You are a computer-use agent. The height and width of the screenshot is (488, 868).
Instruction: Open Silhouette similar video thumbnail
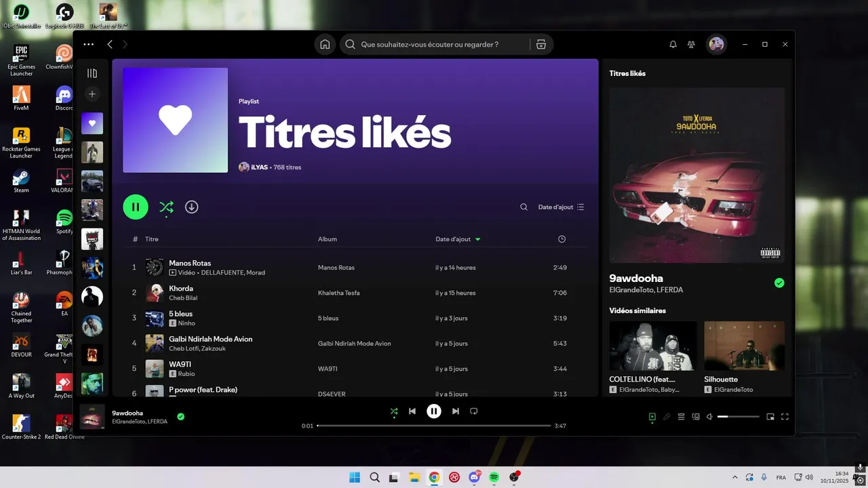pos(745,346)
